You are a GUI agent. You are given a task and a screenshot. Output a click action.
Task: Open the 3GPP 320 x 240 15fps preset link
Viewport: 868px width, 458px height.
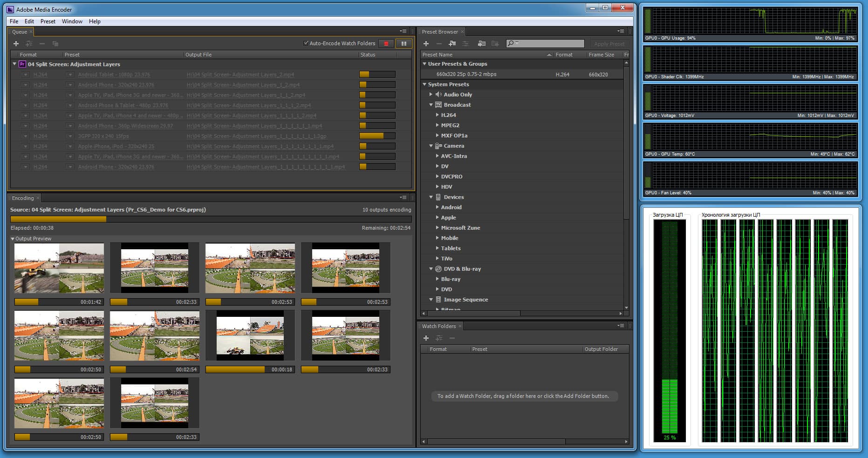coord(103,136)
